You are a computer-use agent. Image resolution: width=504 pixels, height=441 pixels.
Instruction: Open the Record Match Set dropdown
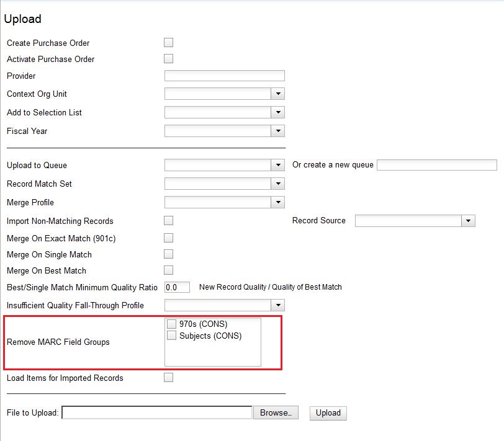[279, 184]
